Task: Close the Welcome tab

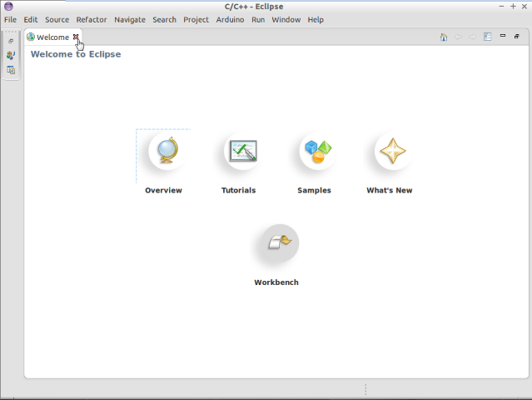Action: point(76,37)
